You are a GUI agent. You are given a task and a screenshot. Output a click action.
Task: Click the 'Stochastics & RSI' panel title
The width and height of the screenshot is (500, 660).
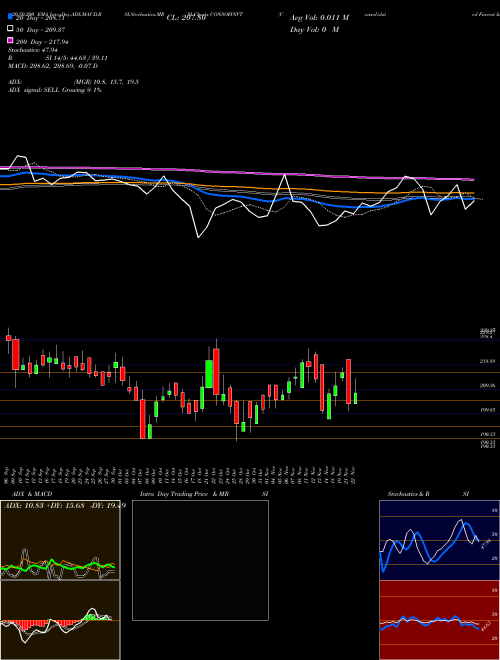(x=428, y=494)
